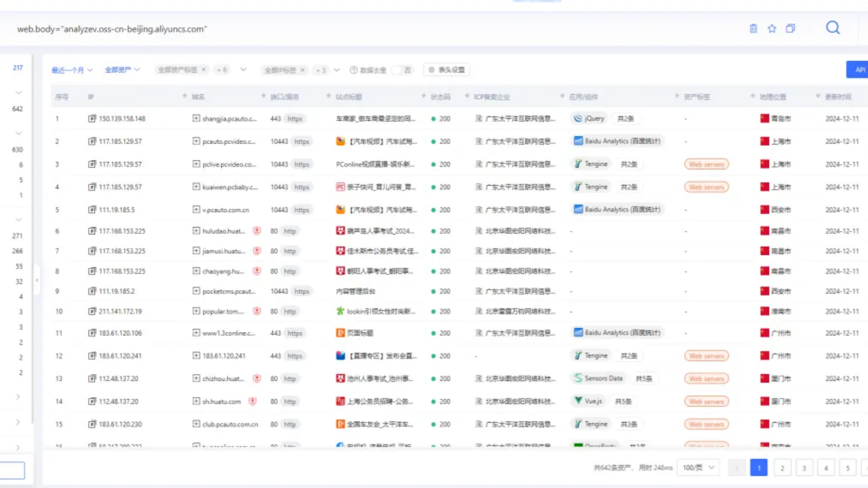Click domain jiamusi.huatu...
Viewport: 868px width, 488px height.
(x=224, y=251)
